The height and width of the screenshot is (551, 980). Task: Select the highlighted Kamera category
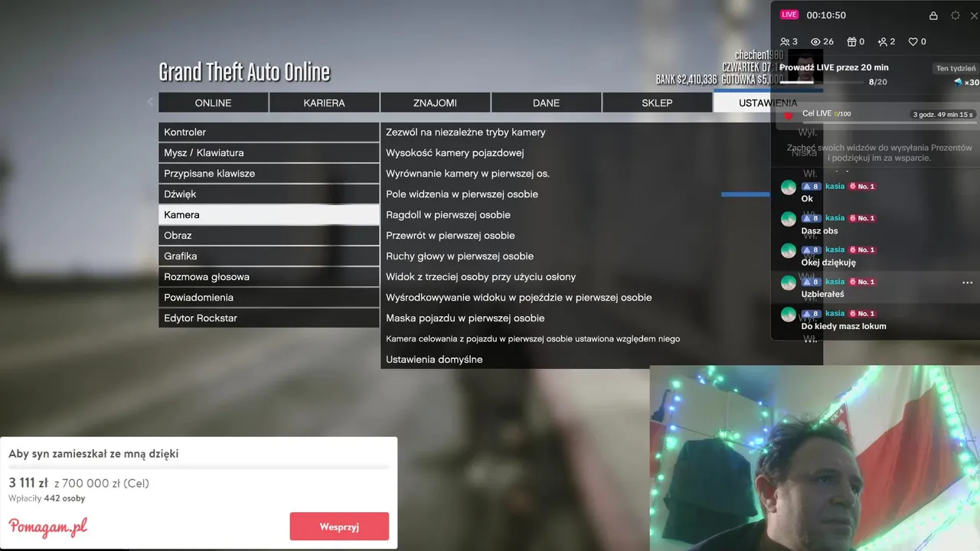coord(269,214)
